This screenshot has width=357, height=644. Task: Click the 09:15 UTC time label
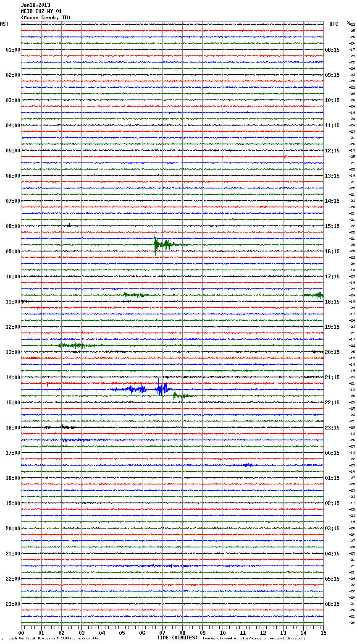point(332,75)
